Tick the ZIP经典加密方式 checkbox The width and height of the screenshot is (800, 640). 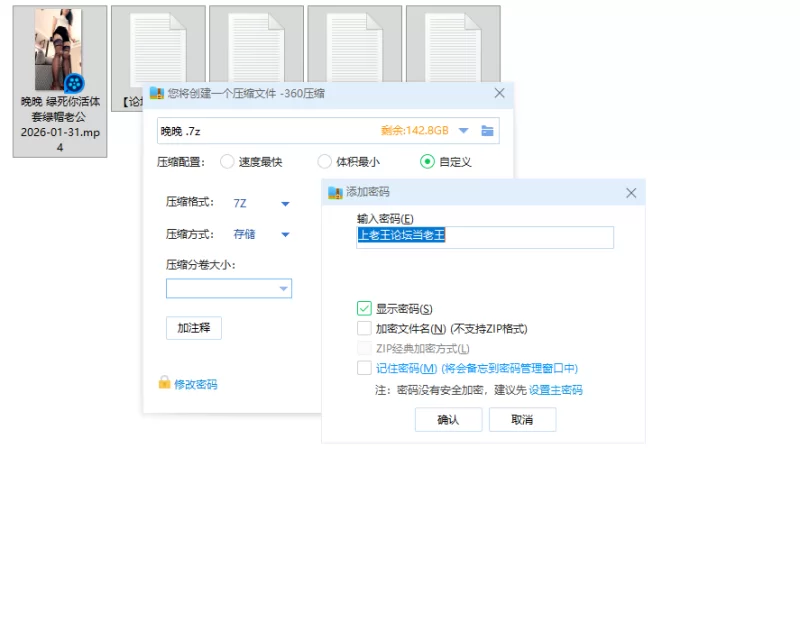coord(364,348)
